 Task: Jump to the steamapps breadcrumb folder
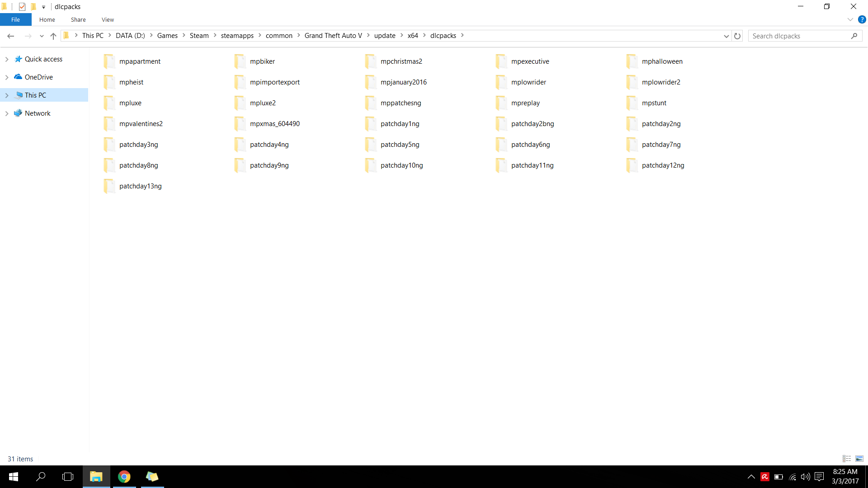(x=237, y=36)
